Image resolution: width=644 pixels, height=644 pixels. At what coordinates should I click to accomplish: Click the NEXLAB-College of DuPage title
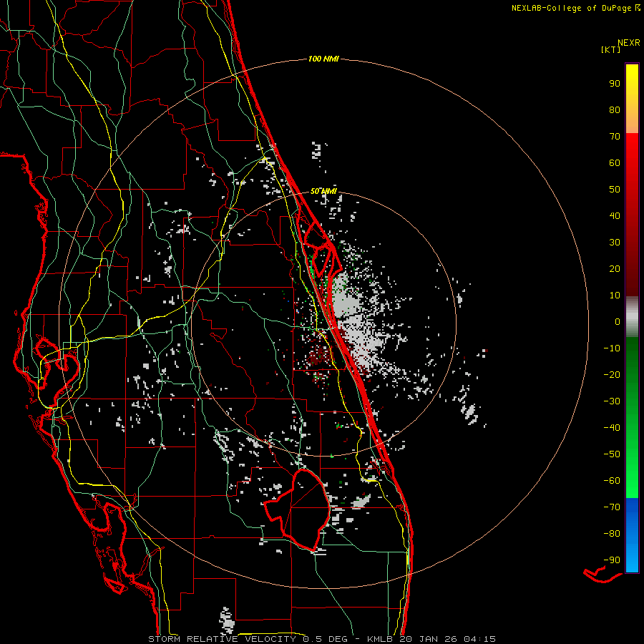click(x=575, y=8)
